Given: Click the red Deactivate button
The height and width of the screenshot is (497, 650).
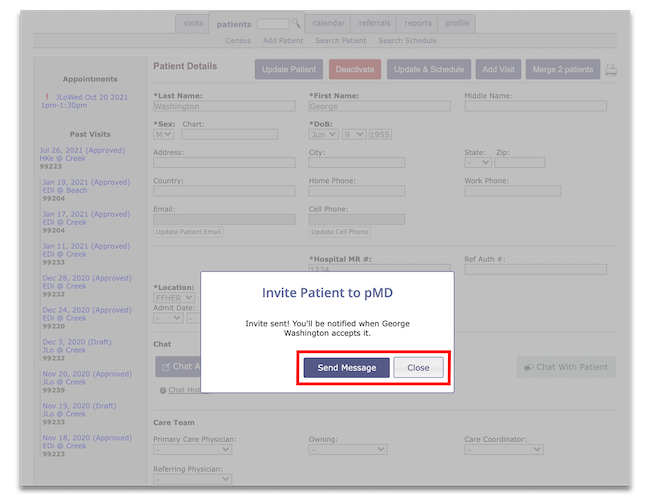Looking at the screenshot, I should pyautogui.click(x=355, y=69).
